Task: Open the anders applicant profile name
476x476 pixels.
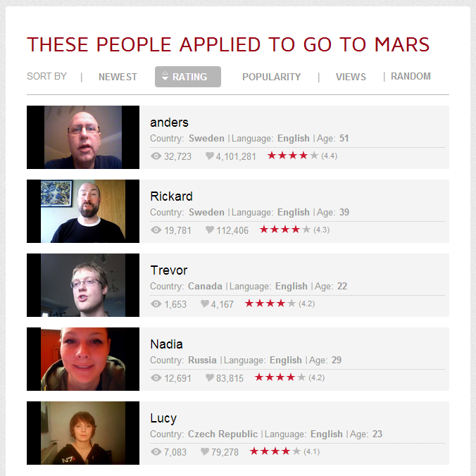Action: point(169,123)
